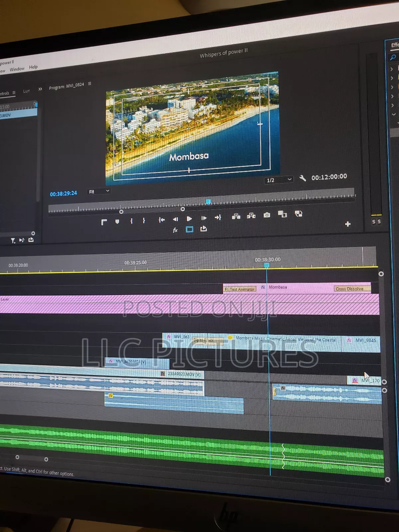Click the Go to Out point button
This screenshot has height=532, width=399.
(x=218, y=217)
